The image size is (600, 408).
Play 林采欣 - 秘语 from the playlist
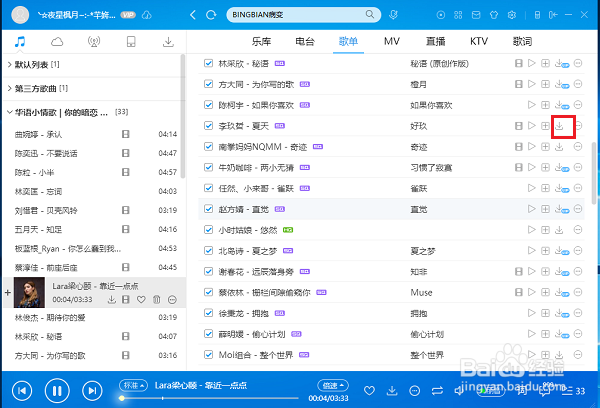(x=532, y=63)
